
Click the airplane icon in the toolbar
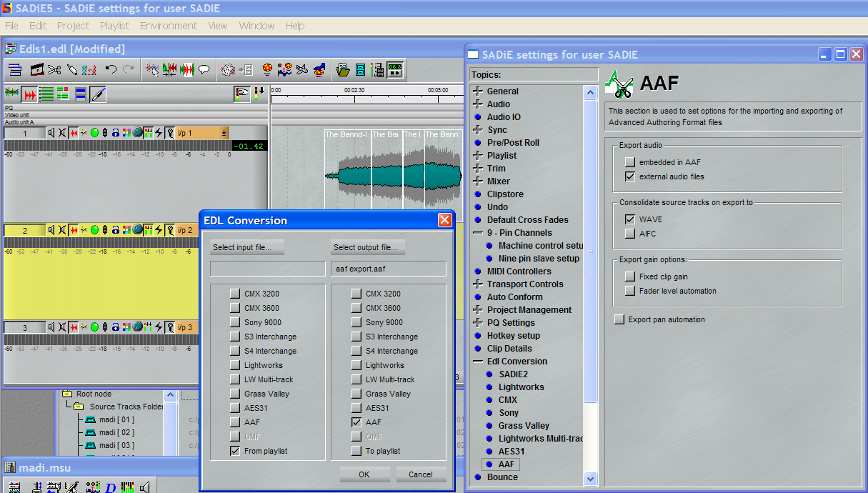click(302, 69)
